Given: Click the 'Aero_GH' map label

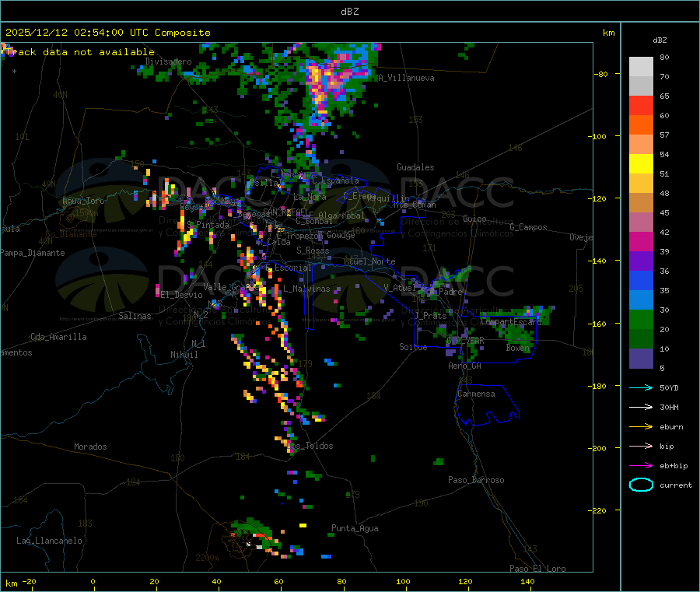Looking at the screenshot, I should [x=464, y=366].
